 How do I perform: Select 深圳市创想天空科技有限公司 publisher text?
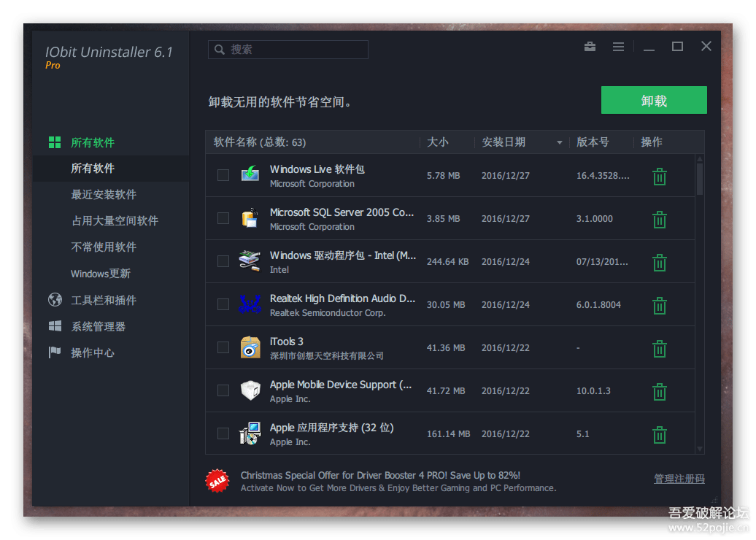326,356
